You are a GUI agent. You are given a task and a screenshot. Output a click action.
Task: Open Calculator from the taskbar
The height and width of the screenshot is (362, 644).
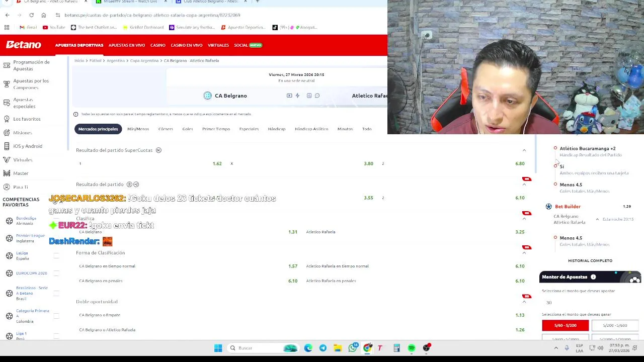(396, 348)
